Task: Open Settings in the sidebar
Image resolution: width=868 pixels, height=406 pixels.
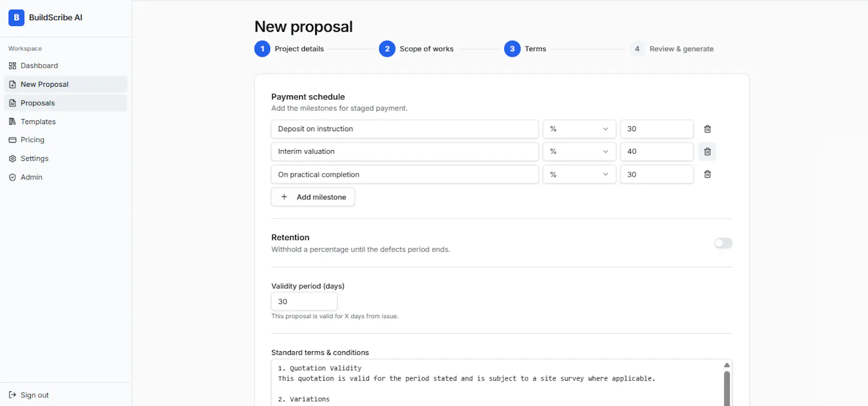Action: [66, 158]
